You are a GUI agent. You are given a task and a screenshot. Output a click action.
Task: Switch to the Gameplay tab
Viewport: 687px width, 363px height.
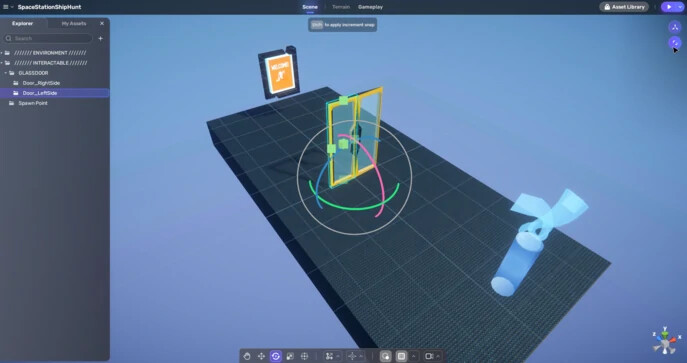pos(370,7)
